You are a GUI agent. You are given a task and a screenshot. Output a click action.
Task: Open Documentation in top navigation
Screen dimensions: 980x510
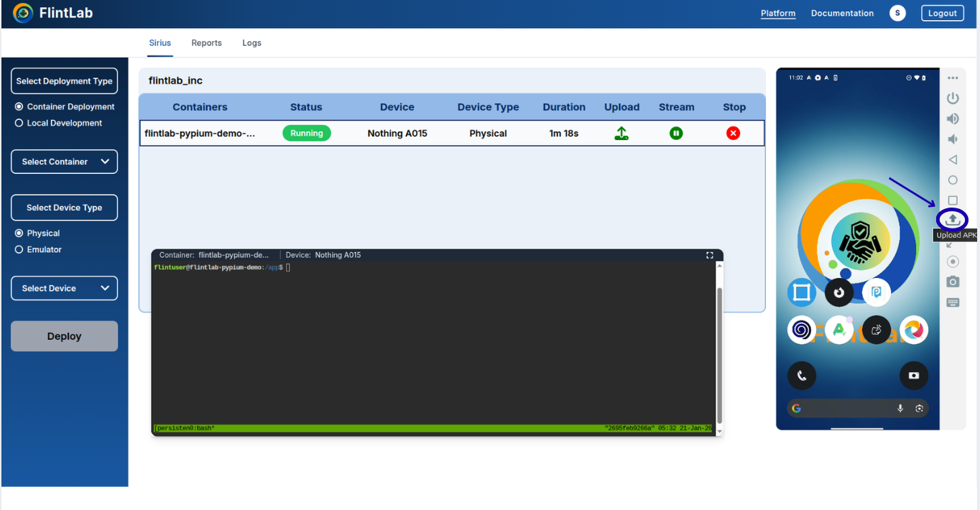click(842, 13)
